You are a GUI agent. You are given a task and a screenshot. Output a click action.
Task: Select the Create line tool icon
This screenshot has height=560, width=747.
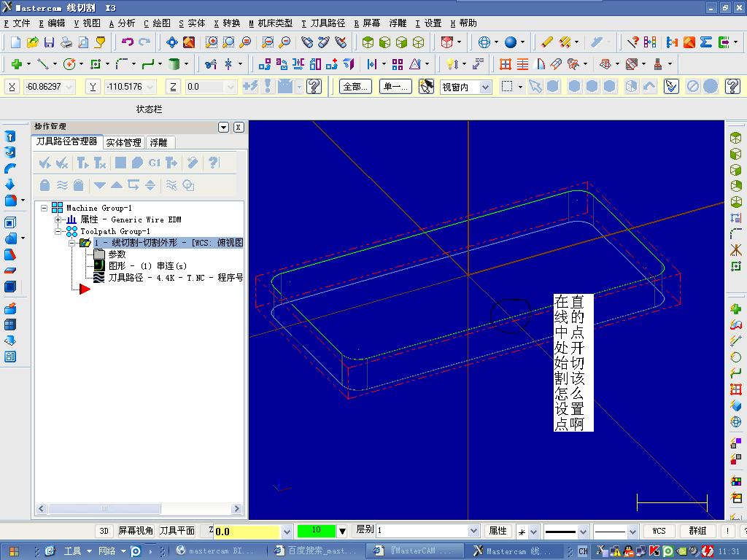[x=43, y=64]
